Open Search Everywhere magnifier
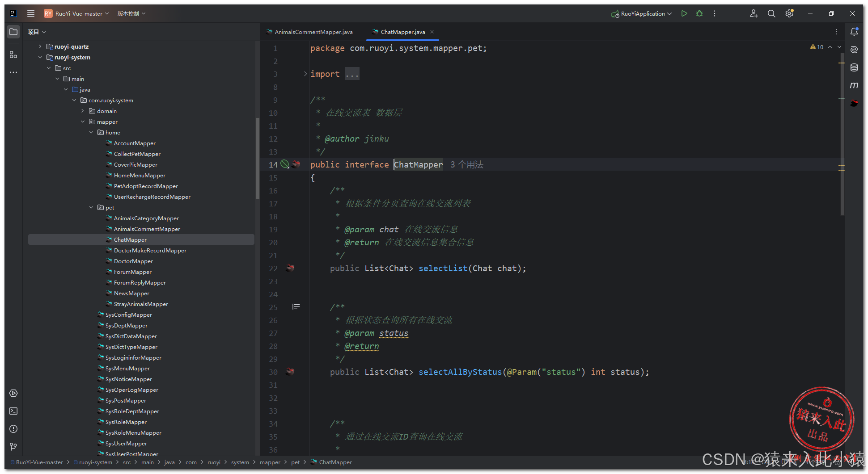This screenshot has height=474, width=868. click(x=771, y=13)
